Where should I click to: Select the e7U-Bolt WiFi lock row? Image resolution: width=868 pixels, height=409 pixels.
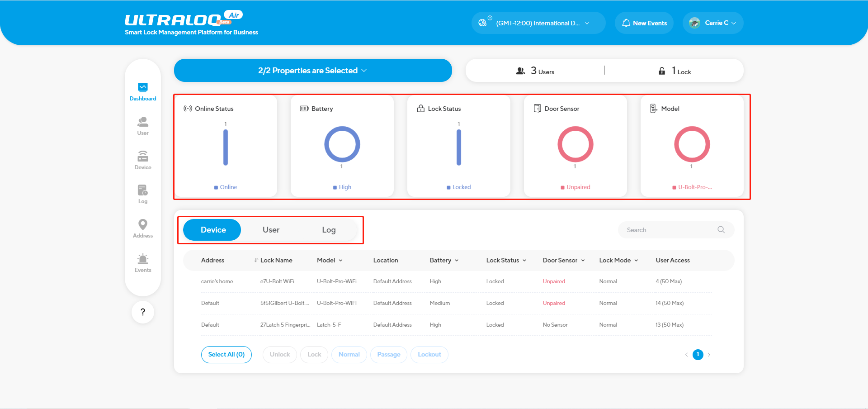click(457, 281)
